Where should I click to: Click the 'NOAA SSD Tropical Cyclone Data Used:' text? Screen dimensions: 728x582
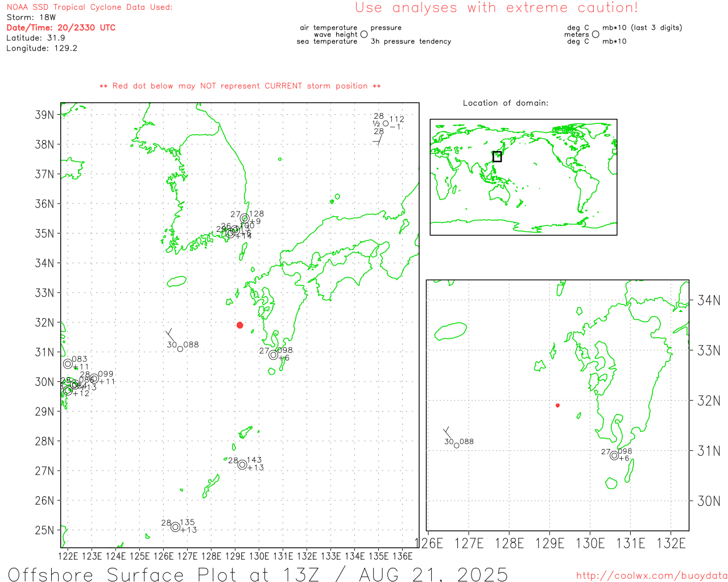[x=89, y=7]
